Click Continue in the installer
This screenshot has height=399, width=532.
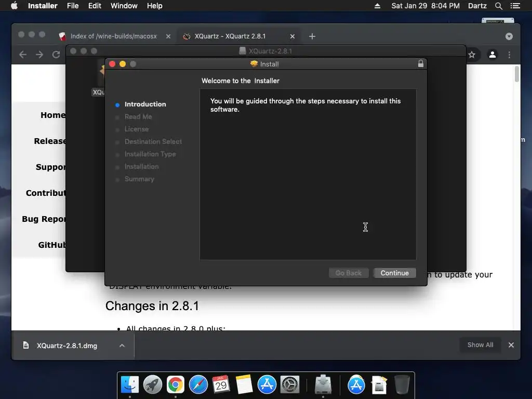[x=395, y=273]
